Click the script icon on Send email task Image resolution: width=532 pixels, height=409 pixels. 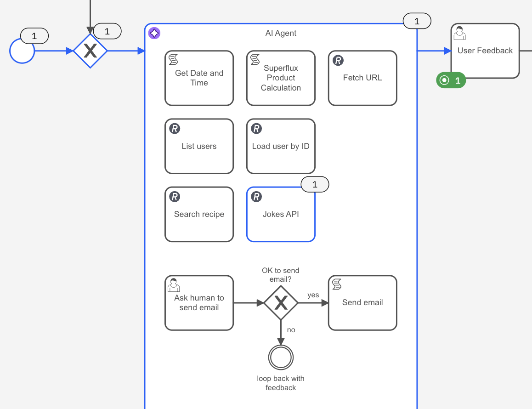(x=337, y=284)
